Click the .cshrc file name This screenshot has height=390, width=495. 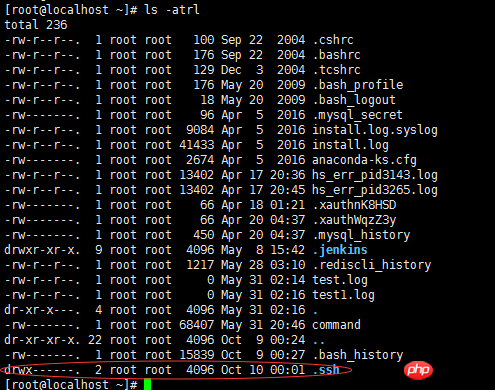click(x=333, y=40)
